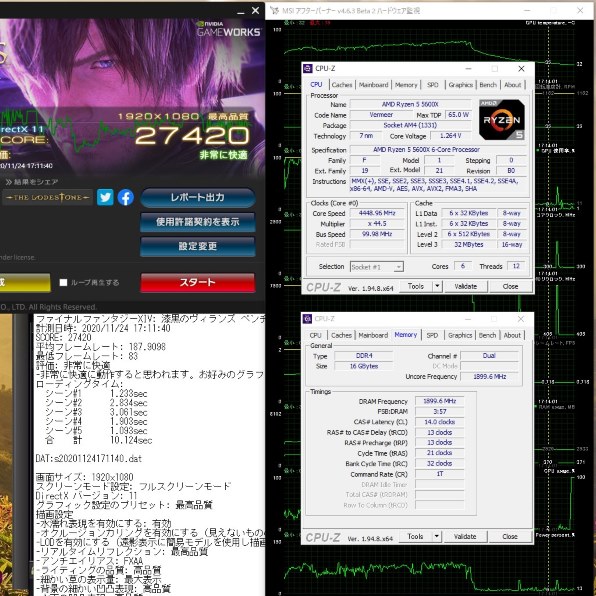Share result via the Twitter icon
The image size is (596, 596).
[105, 198]
